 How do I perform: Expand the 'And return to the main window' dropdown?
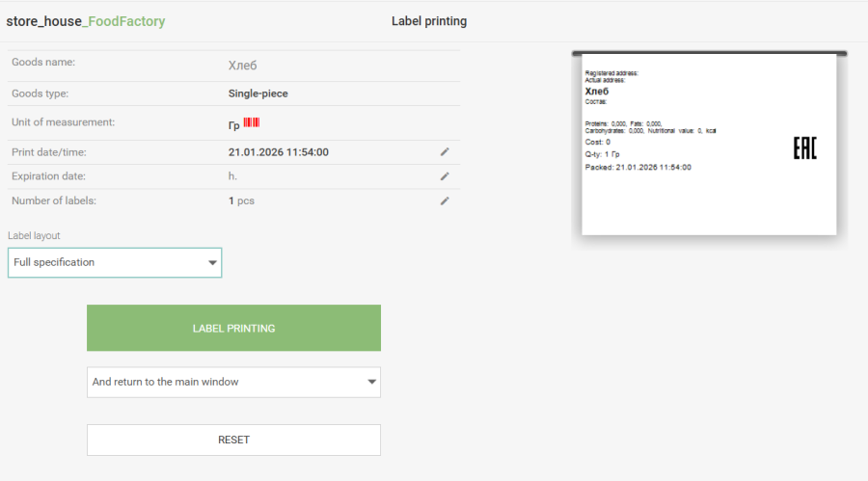point(233,382)
